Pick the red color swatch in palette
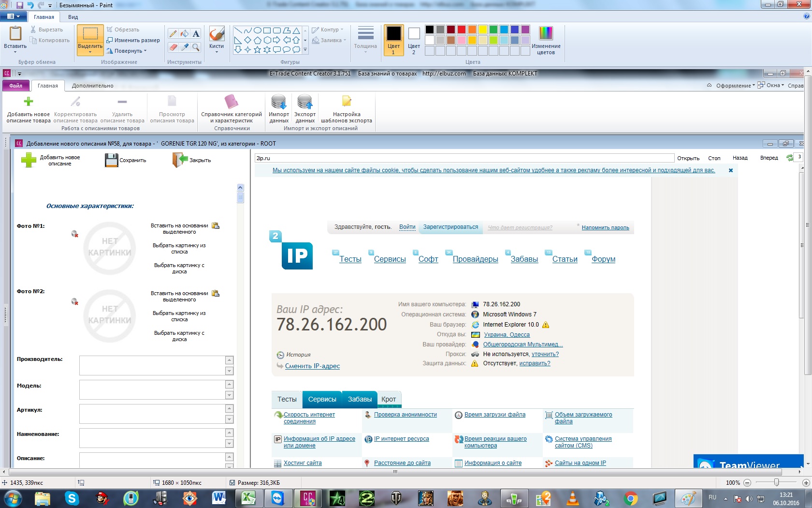Image resolution: width=812 pixels, height=508 pixels. pos(462,30)
